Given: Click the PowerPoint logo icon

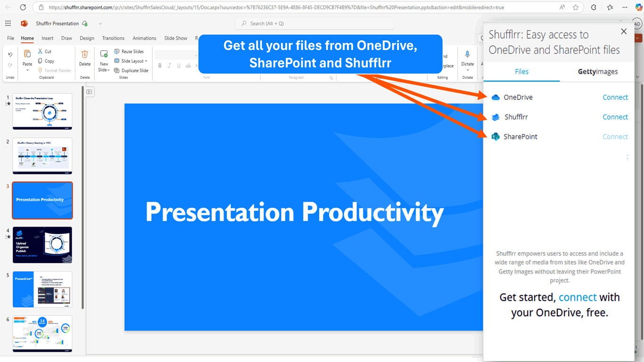Looking at the screenshot, I should coord(24,24).
